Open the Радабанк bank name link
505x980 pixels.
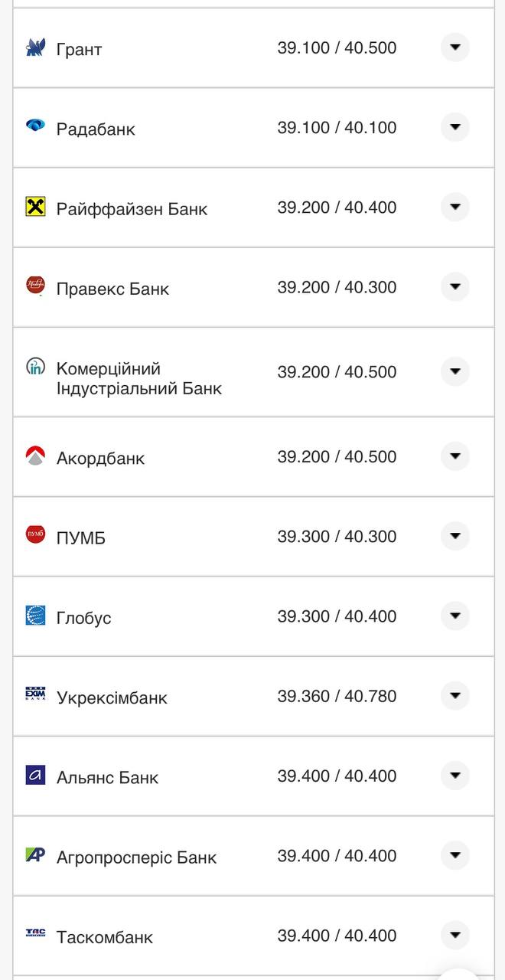click(96, 129)
